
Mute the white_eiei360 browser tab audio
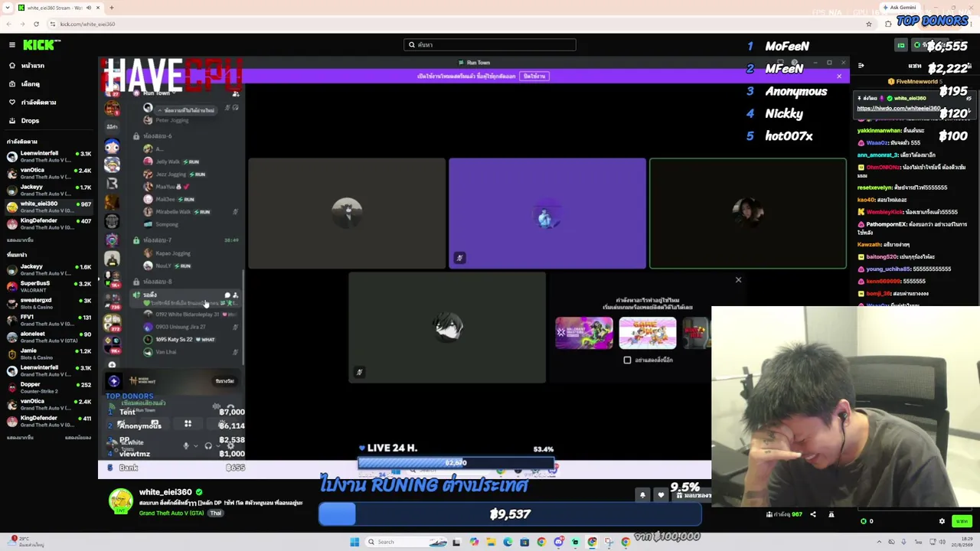coord(89,8)
